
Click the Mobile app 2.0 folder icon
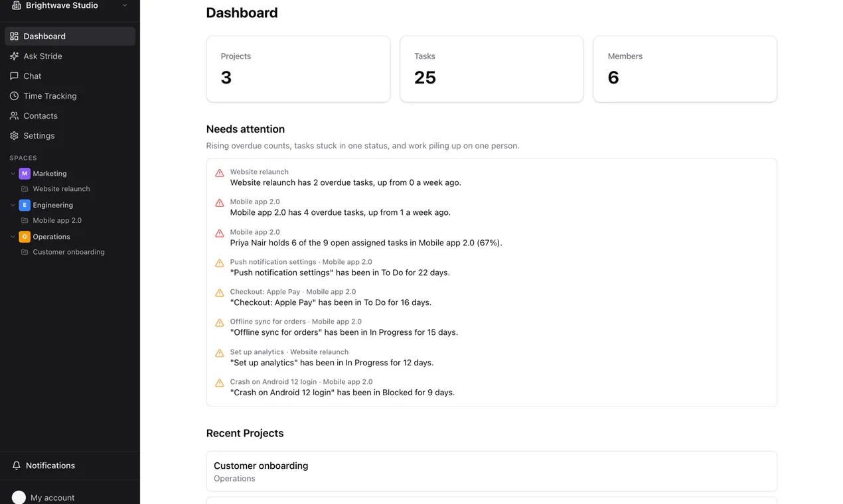[25, 221]
